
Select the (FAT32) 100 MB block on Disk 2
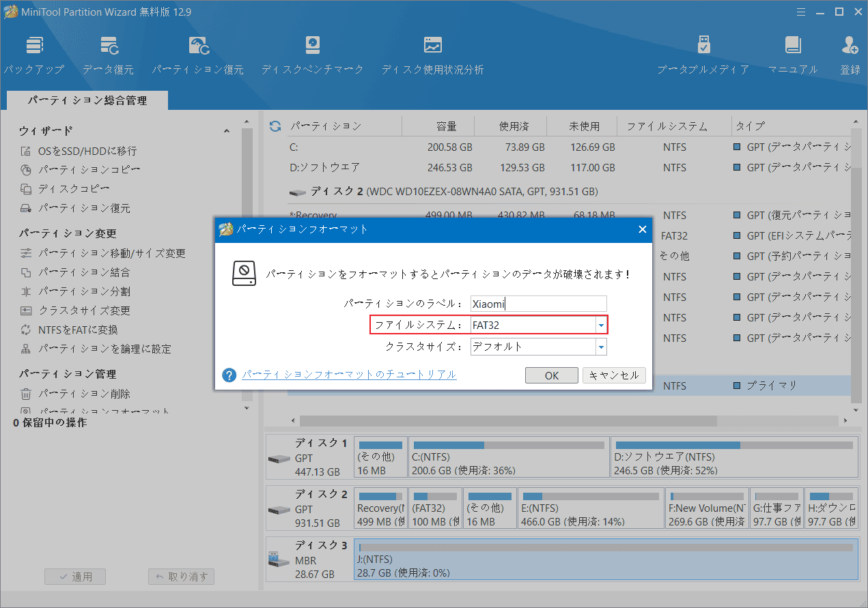tap(435, 507)
